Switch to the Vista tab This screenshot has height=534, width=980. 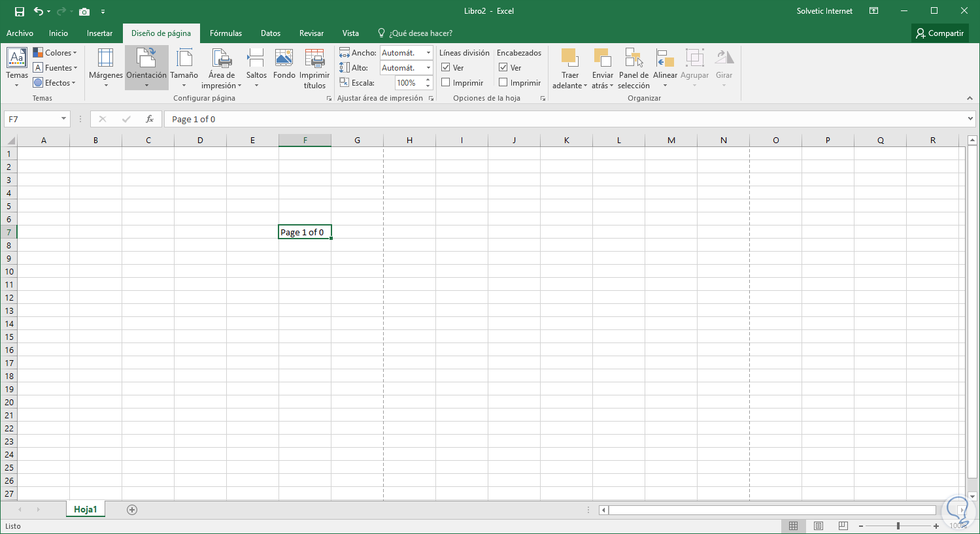(350, 33)
